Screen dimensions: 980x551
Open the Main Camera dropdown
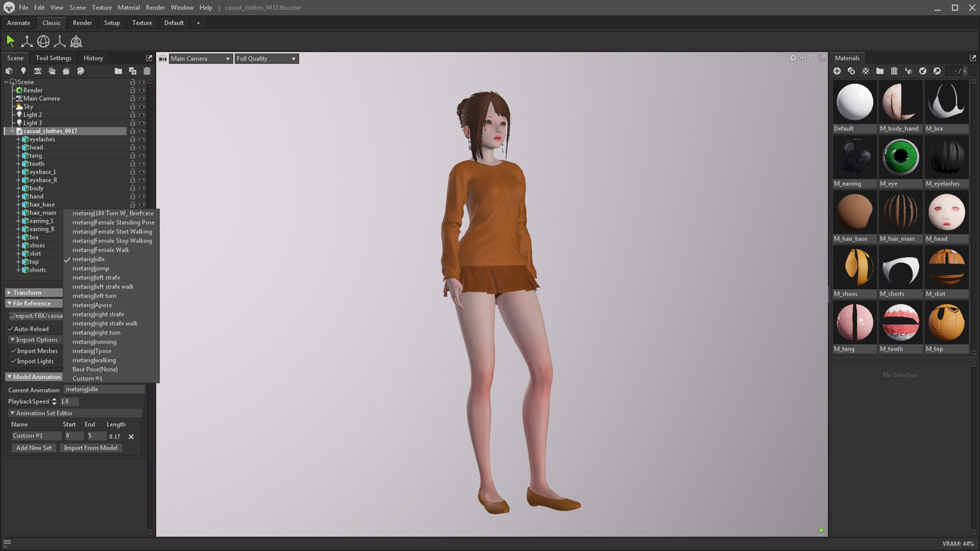[x=201, y=59]
